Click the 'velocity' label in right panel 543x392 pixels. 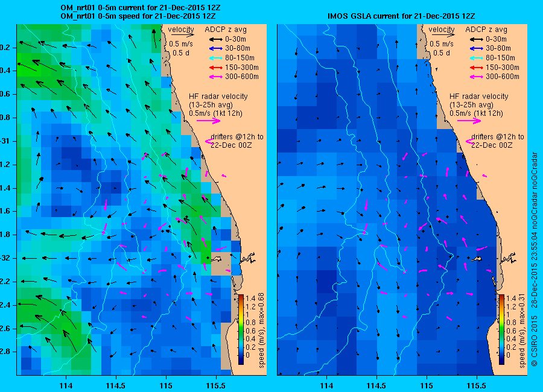(x=442, y=30)
